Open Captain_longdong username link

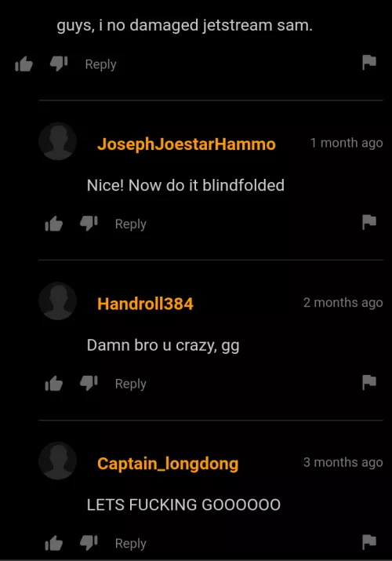[x=168, y=464]
